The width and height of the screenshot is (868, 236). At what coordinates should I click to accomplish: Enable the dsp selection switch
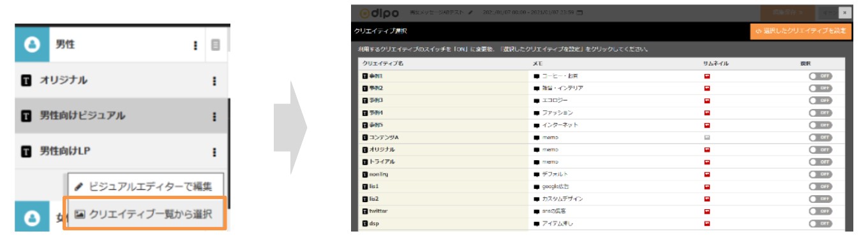820,223
